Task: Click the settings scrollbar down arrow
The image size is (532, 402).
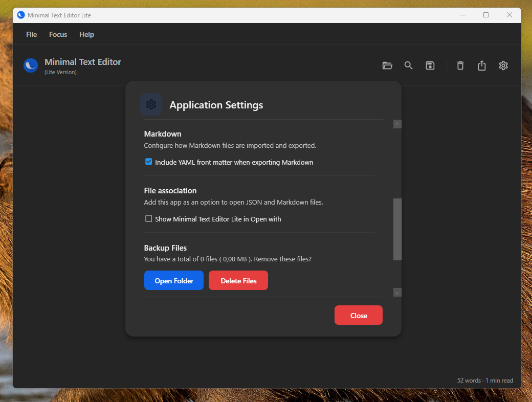Action: click(397, 293)
